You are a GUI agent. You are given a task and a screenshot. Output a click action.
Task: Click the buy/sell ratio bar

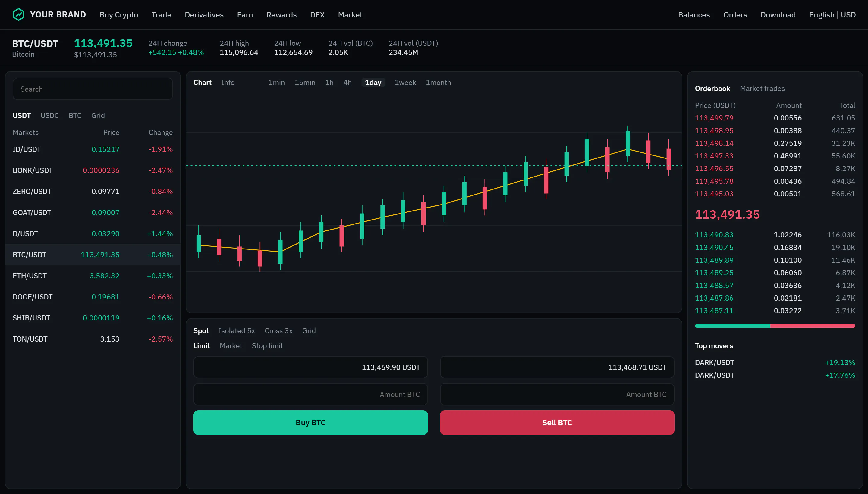tap(775, 326)
